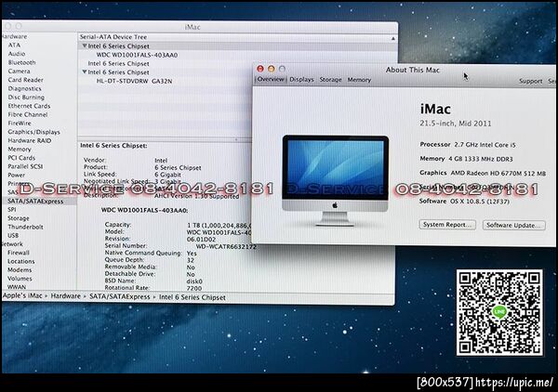Open the Memory tab
The height and width of the screenshot is (392, 558).
[359, 80]
